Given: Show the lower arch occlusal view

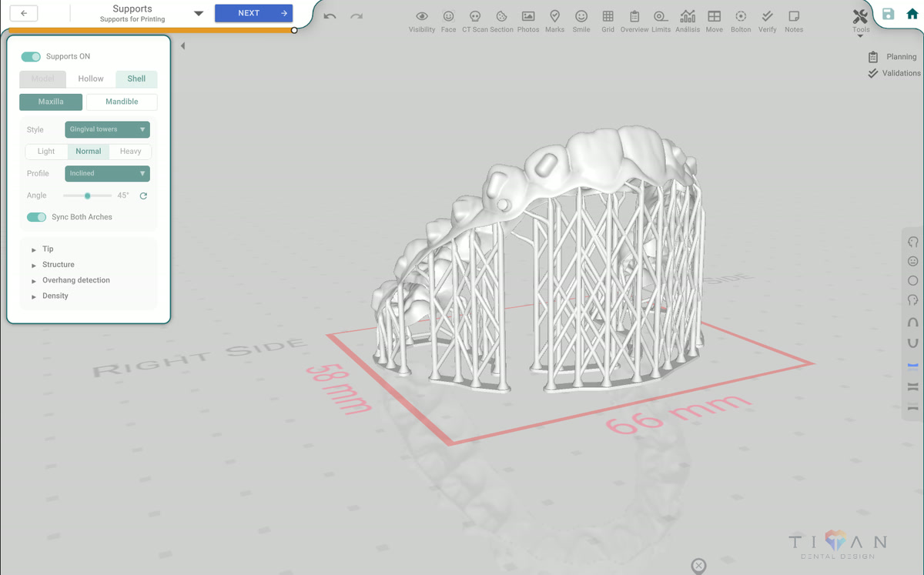Looking at the screenshot, I should (x=913, y=343).
